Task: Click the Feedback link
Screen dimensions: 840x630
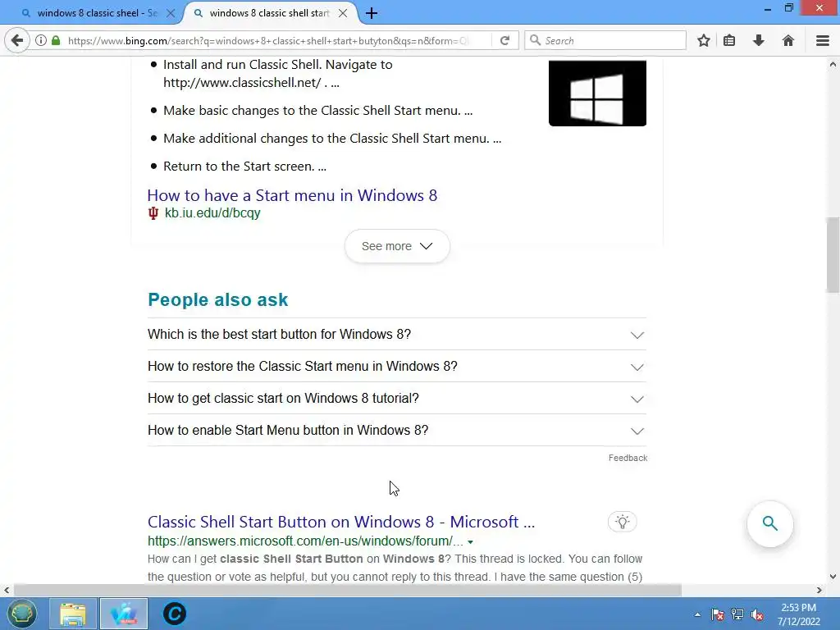Action: [x=628, y=458]
